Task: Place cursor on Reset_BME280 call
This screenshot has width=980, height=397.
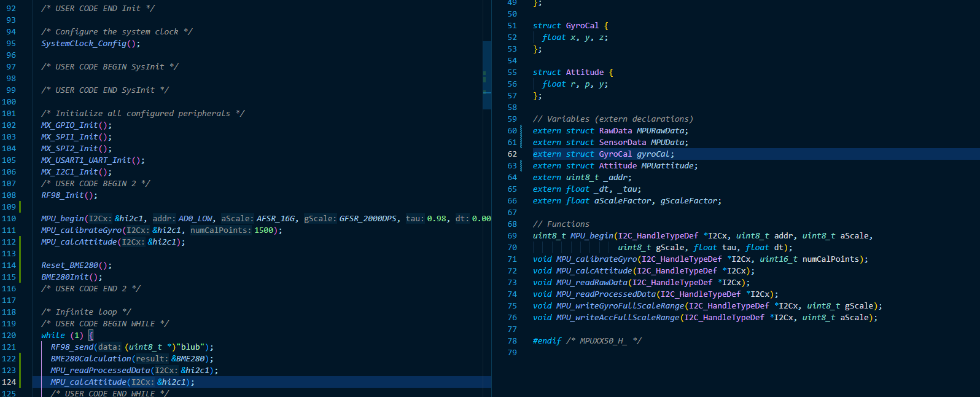Action: 69,265
